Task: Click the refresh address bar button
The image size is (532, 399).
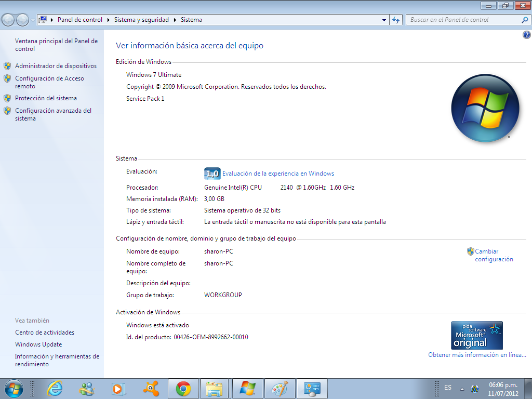Action: coord(396,20)
